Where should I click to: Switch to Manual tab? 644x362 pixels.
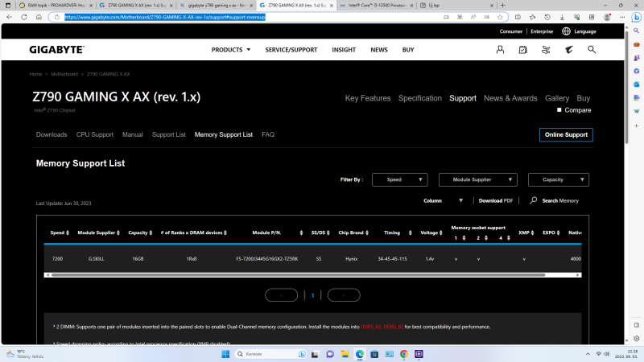coord(132,134)
